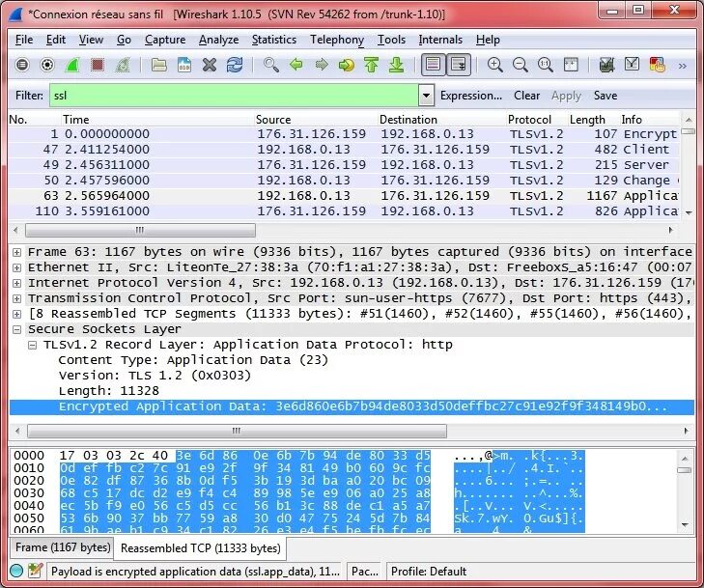Collapse the TLSv1.2 Record Layer node

point(32,345)
